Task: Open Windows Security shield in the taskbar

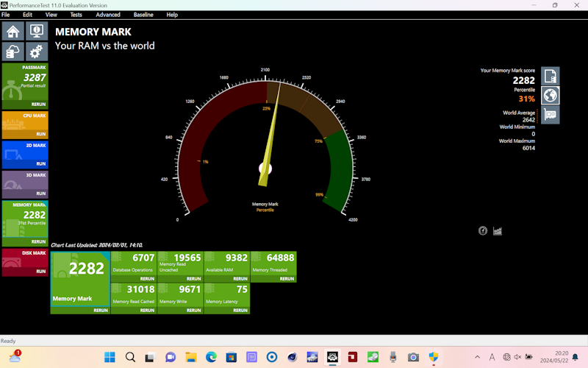Action: [434, 357]
